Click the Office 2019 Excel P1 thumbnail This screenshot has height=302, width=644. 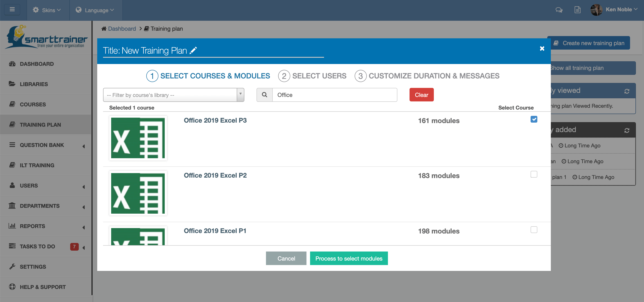coord(138,236)
